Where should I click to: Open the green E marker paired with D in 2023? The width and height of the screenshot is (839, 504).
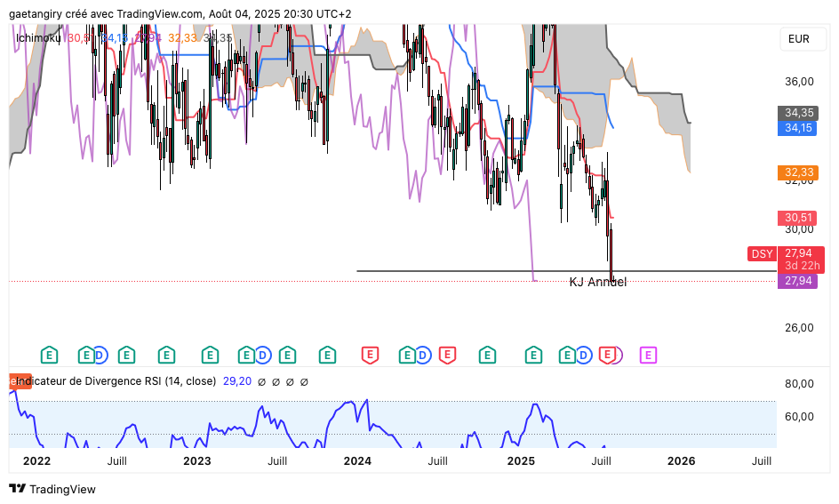click(247, 355)
